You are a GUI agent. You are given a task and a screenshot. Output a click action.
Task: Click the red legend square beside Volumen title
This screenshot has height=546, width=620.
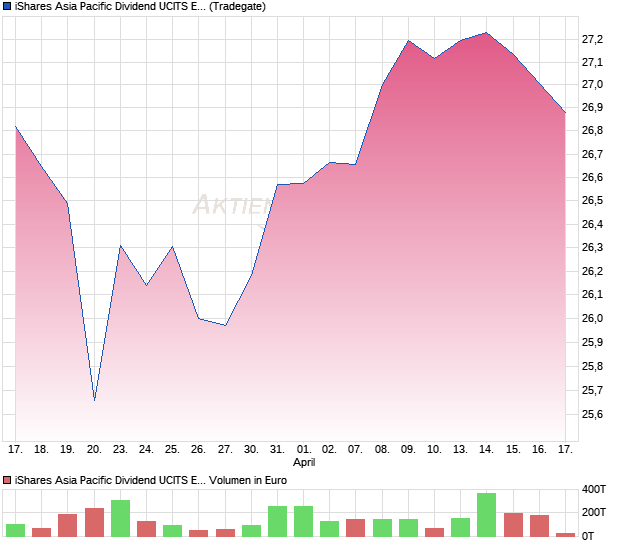[x=7, y=480]
